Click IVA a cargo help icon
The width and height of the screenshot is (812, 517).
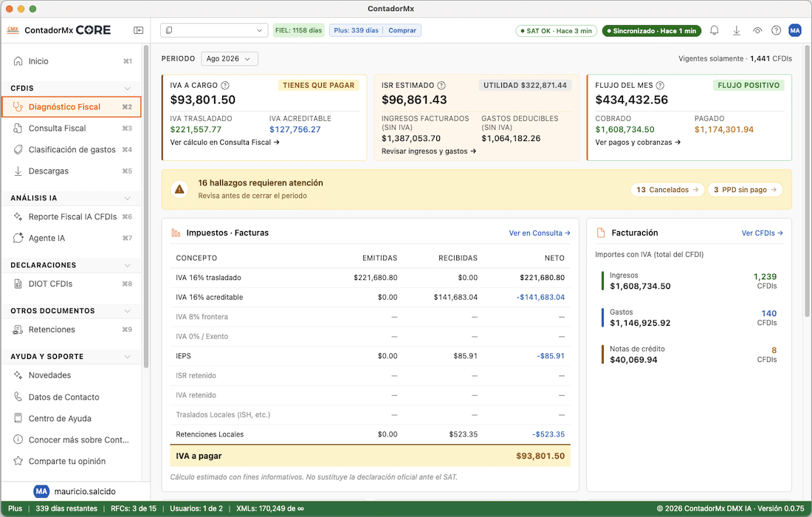tap(224, 86)
